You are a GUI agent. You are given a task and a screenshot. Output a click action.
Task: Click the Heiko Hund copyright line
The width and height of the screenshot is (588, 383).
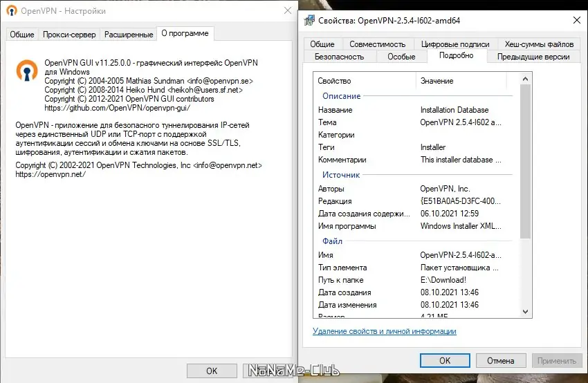click(143, 90)
